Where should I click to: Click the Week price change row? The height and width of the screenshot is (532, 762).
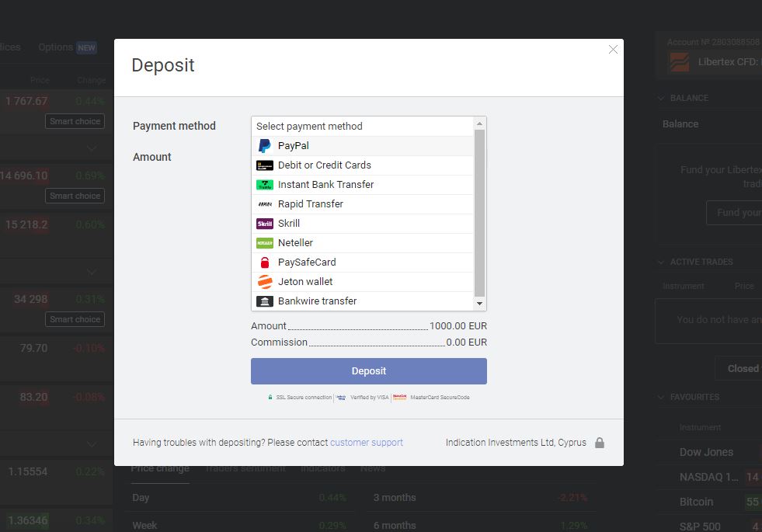239,525
